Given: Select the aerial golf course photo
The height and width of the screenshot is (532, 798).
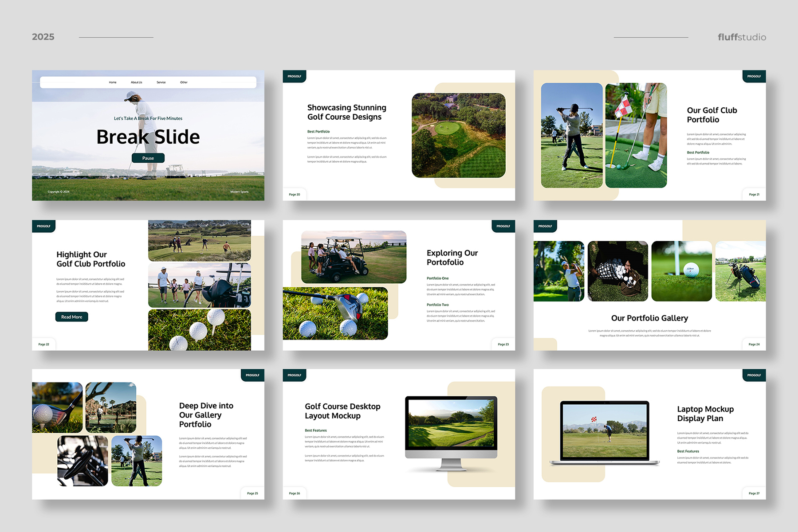Looking at the screenshot, I should [458, 135].
